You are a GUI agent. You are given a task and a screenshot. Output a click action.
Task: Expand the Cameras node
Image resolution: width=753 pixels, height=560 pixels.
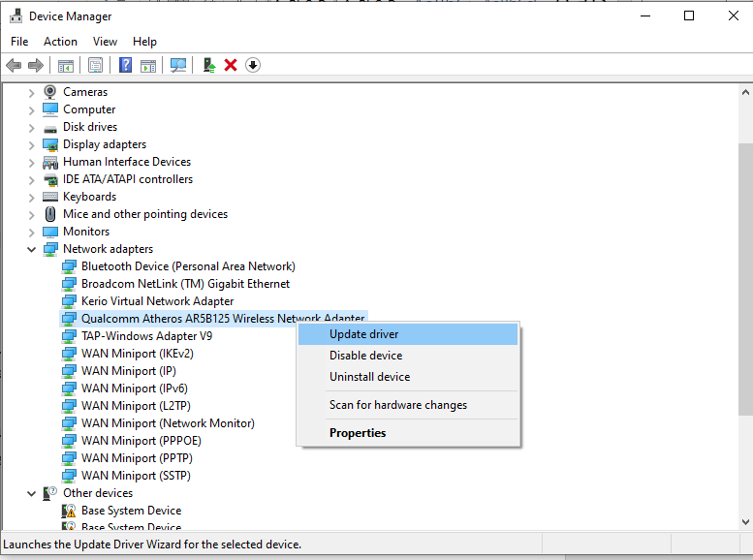[x=31, y=93]
